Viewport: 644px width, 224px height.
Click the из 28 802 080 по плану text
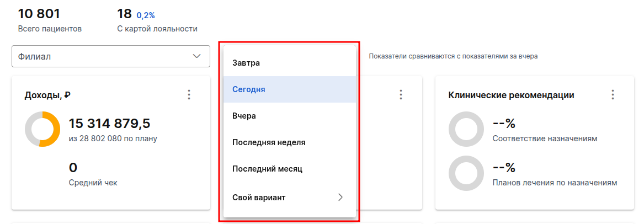pyautogui.click(x=113, y=138)
